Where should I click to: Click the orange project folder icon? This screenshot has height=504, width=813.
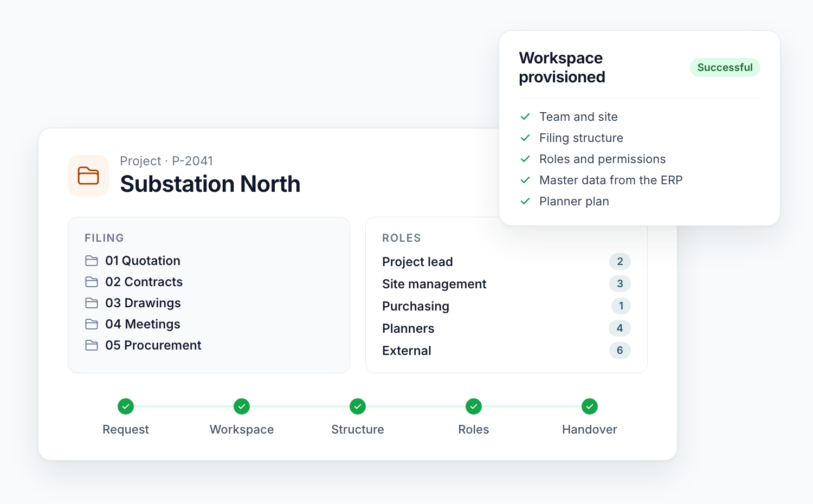coord(88,176)
